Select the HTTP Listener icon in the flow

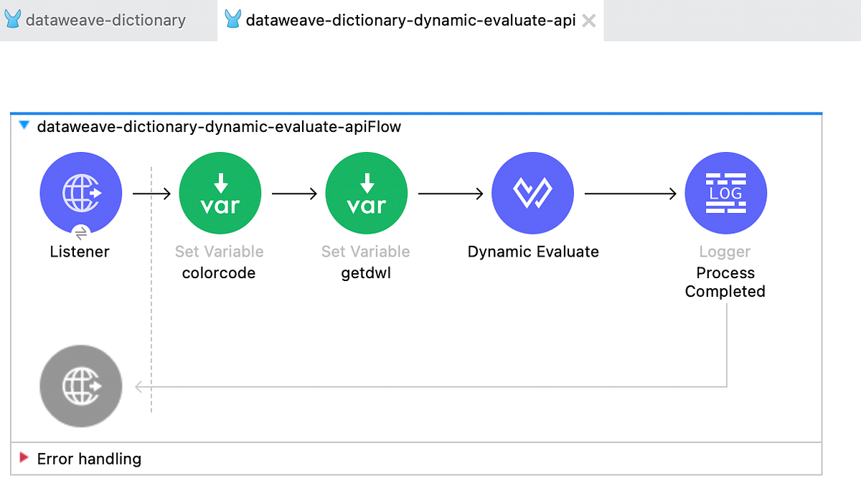tap(81, 192)
